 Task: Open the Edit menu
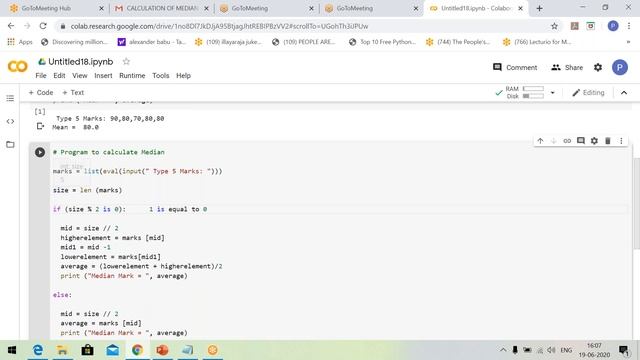click(x=59, y=76)
